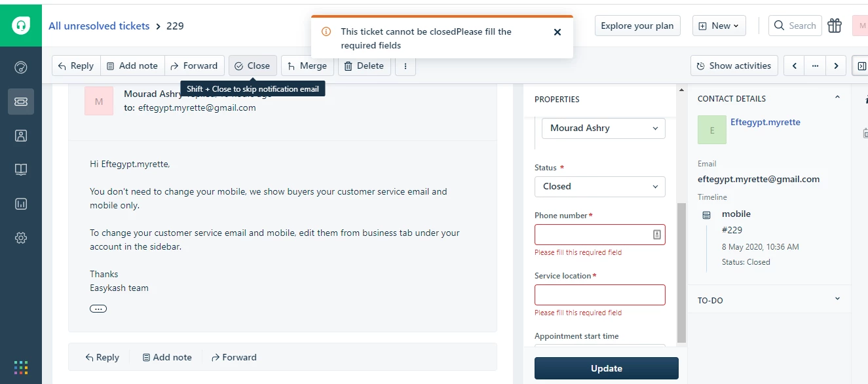The image size is (868, 384).
Task: Open the Status dropdown showing Closed
Action: coord(600,187)
